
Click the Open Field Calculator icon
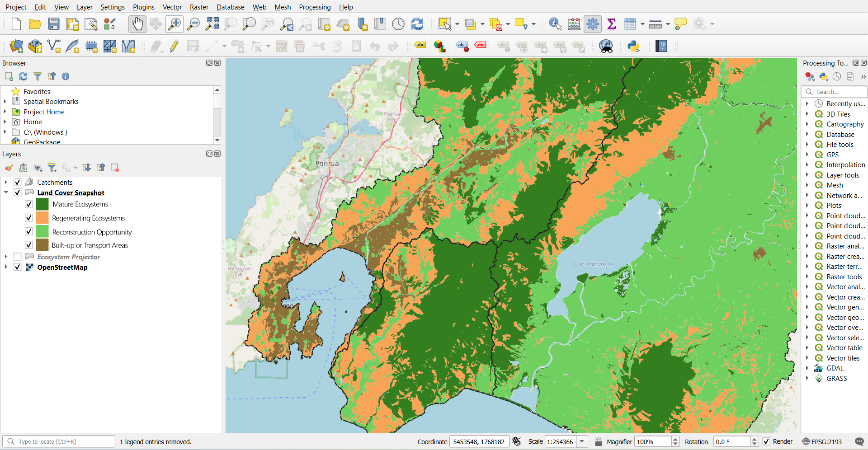pos(574,24)
